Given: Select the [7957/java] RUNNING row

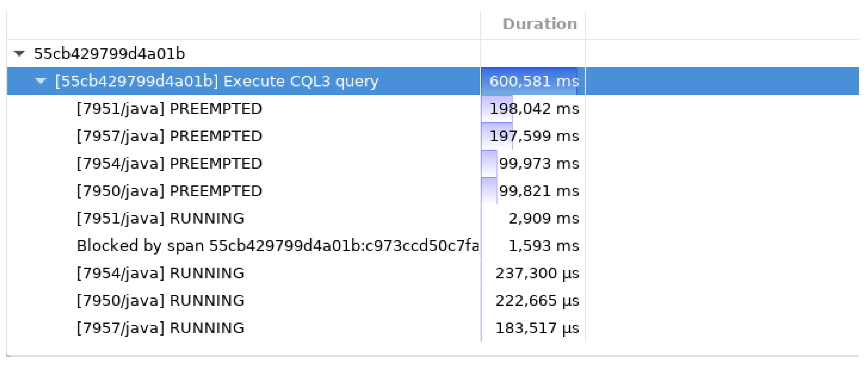Looking at the screenshot, I should point(160,328).
